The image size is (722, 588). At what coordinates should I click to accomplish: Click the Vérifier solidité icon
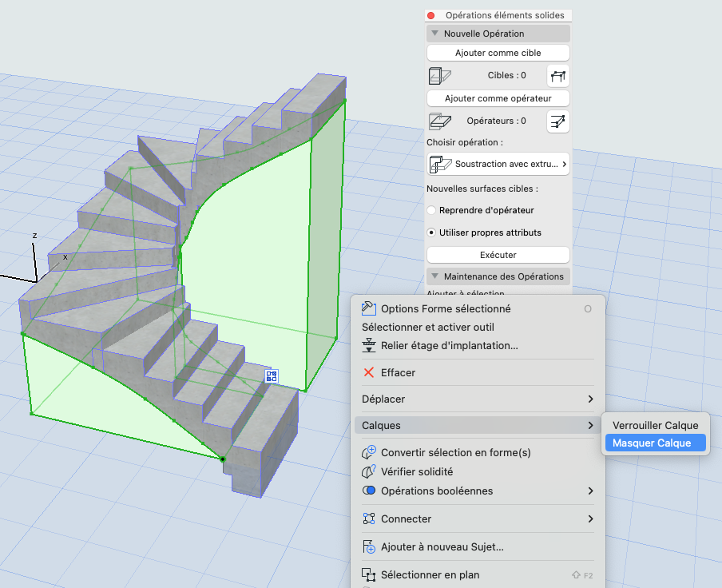pos(368,471)
